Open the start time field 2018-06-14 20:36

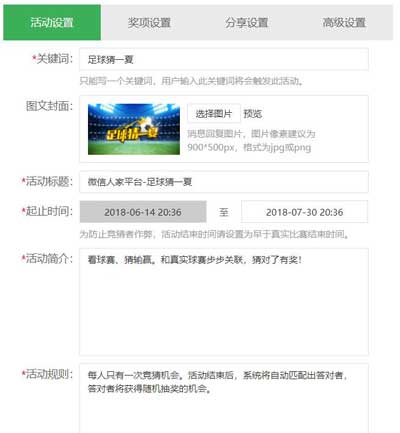click(143, 212)
